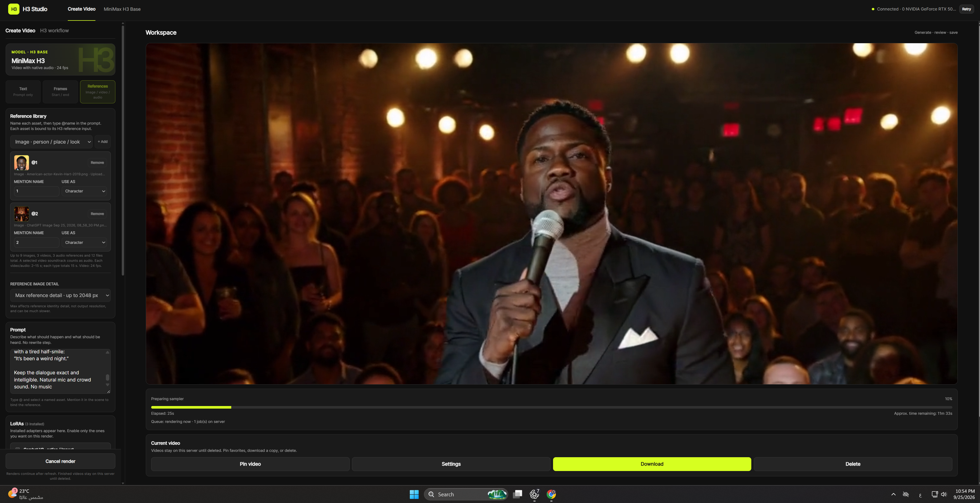Image resolution: width=980 pixels, height=503 pixels.
Task: Click the H3 Studio logo icon
Action: coord(14,9)
